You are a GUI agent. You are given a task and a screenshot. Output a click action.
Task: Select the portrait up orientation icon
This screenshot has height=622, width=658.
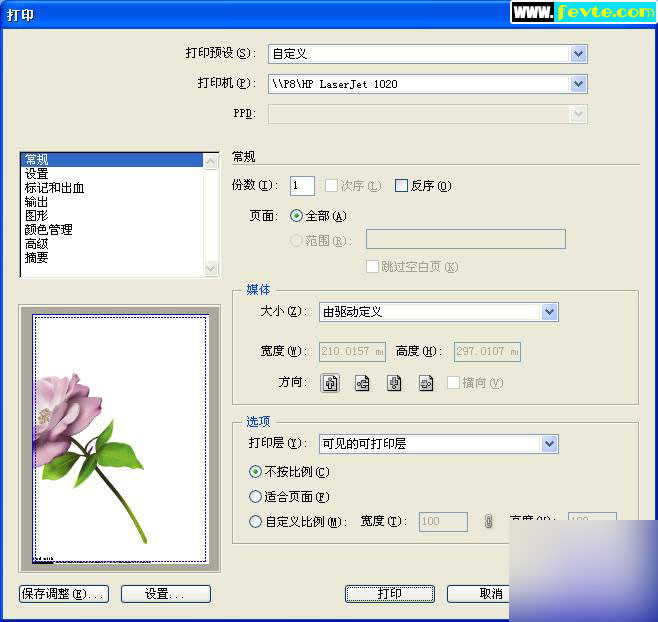(331, 382)
